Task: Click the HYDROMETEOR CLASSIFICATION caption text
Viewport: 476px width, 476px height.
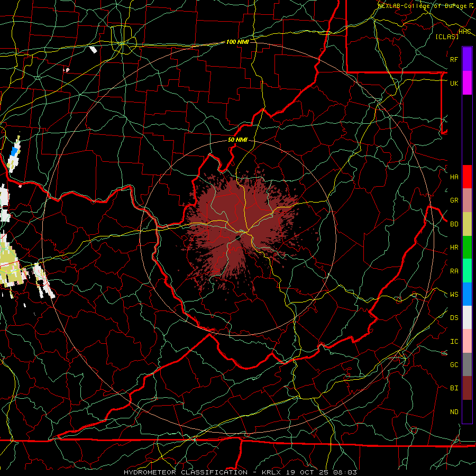Action: point(186,472)
